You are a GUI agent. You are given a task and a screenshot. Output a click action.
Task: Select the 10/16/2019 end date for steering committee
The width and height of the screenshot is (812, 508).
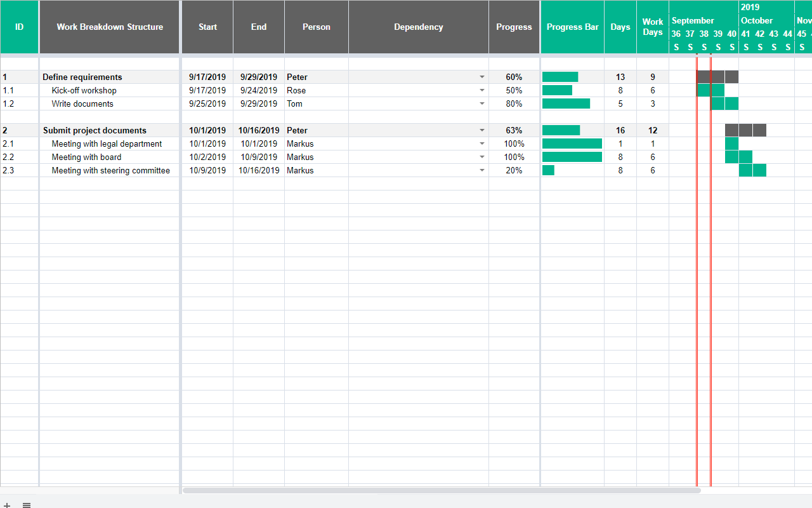click(x=258, y=170)
